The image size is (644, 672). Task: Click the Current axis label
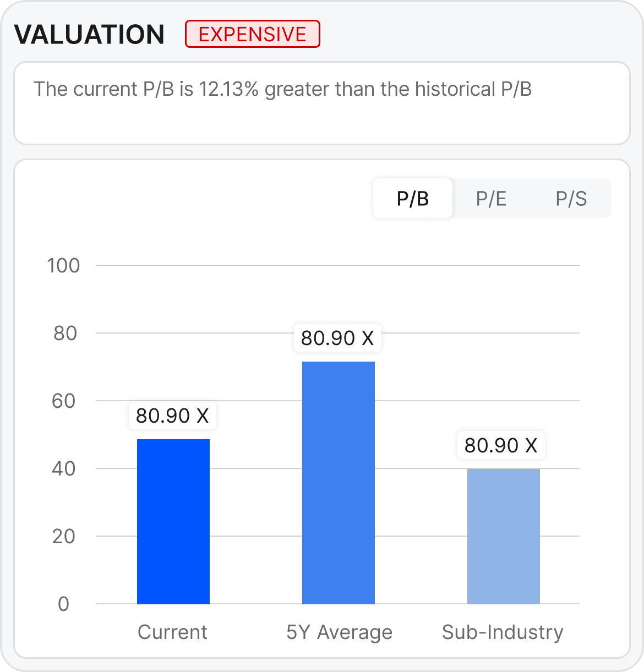(x=172, y=632)
